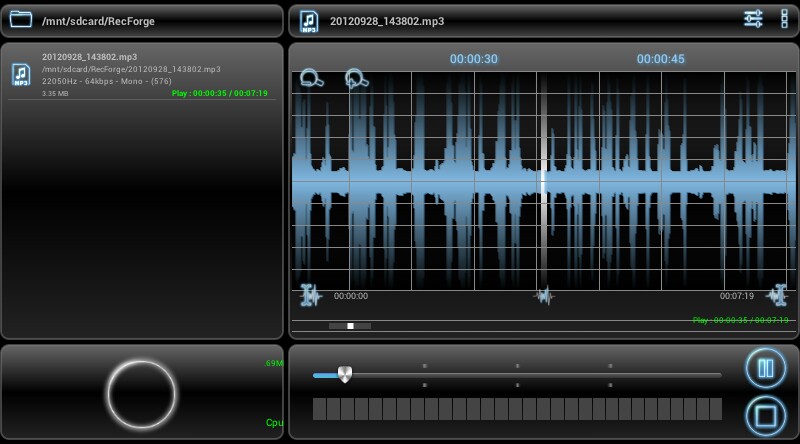
Task: Click the center waveform position icon
Action: coord(544,295)
